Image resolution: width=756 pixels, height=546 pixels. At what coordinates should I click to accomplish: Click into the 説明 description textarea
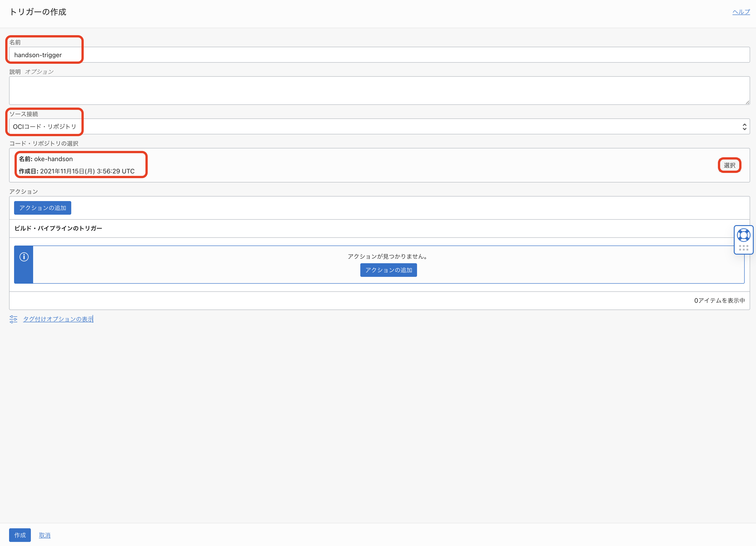tap(379, 90)
